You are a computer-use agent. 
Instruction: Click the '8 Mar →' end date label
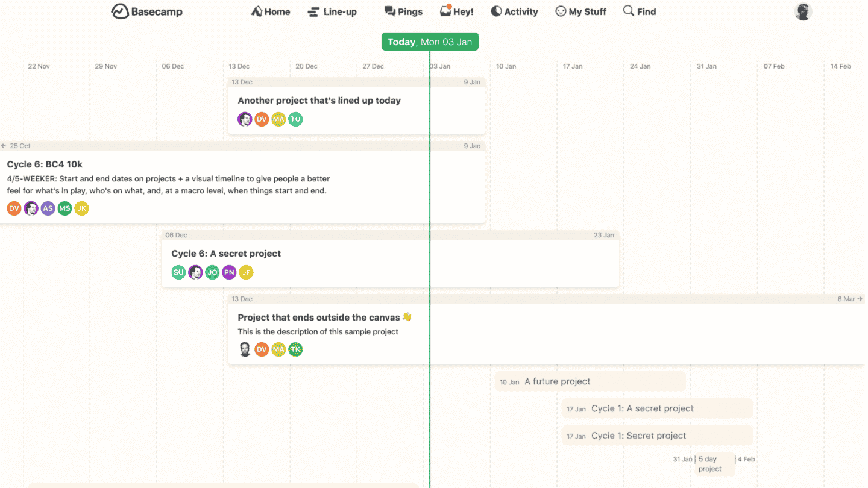pyautogui.click(x=850, y=299)
